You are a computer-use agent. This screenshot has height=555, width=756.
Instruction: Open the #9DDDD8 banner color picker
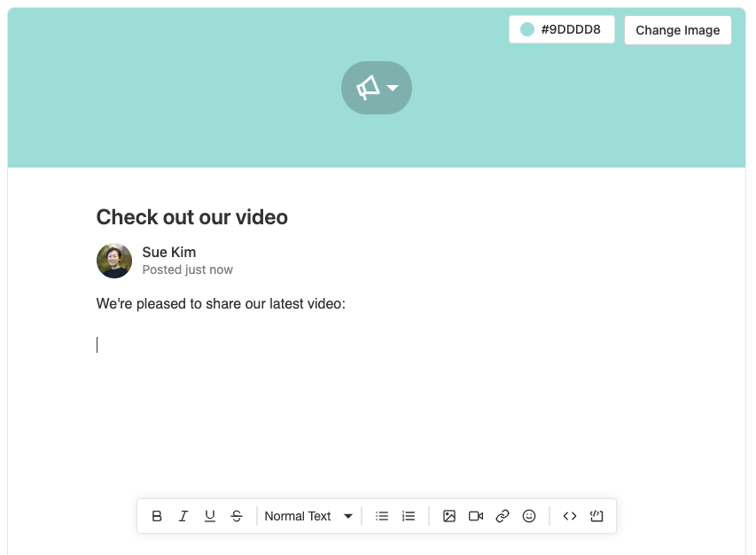(x=561, y=29)
